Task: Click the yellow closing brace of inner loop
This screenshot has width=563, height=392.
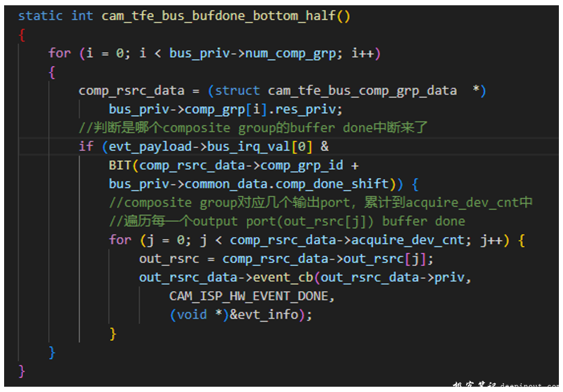Action: (113, 333)
